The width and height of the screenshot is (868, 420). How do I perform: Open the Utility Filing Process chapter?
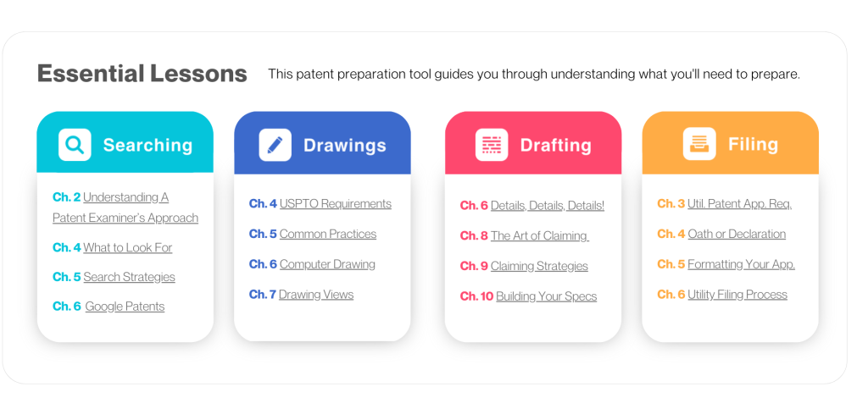click(737, 295)
